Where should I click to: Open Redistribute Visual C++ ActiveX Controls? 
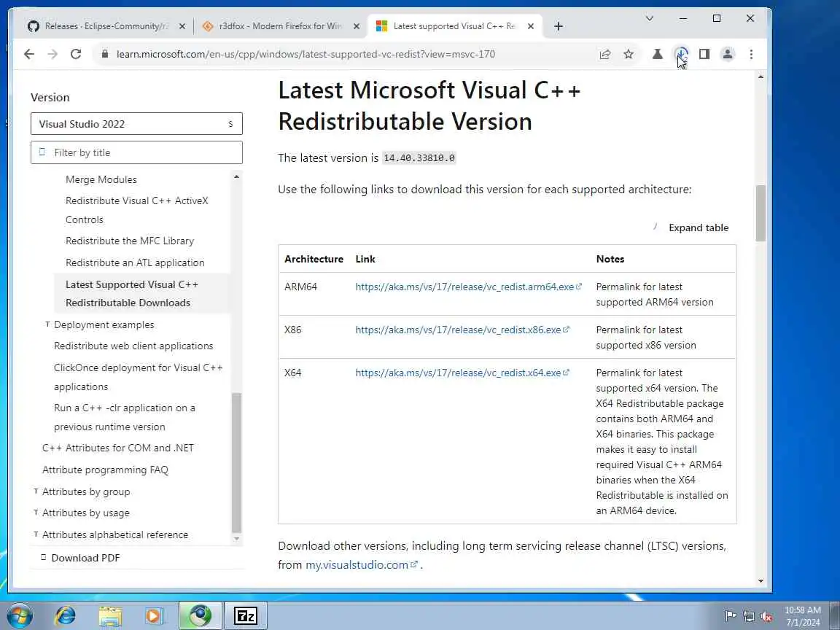click(x=136, y=210)
